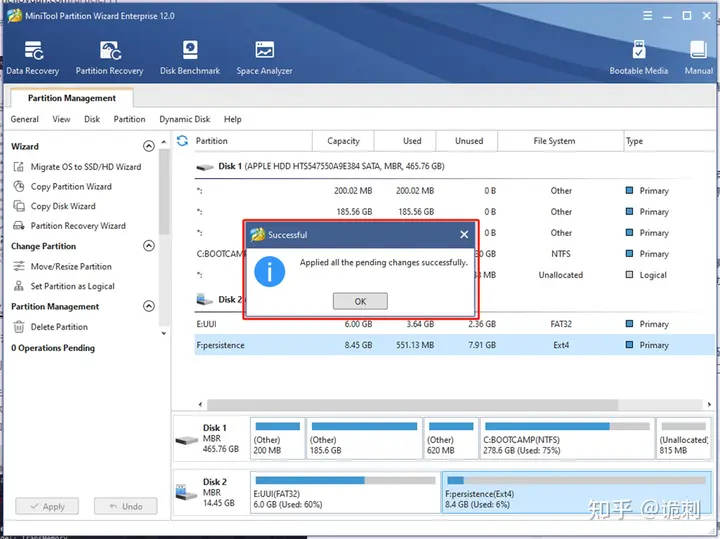Click the sidebar scroll down arrow
The height and width of the screenshot is (539, 720).
pos(164,333)
